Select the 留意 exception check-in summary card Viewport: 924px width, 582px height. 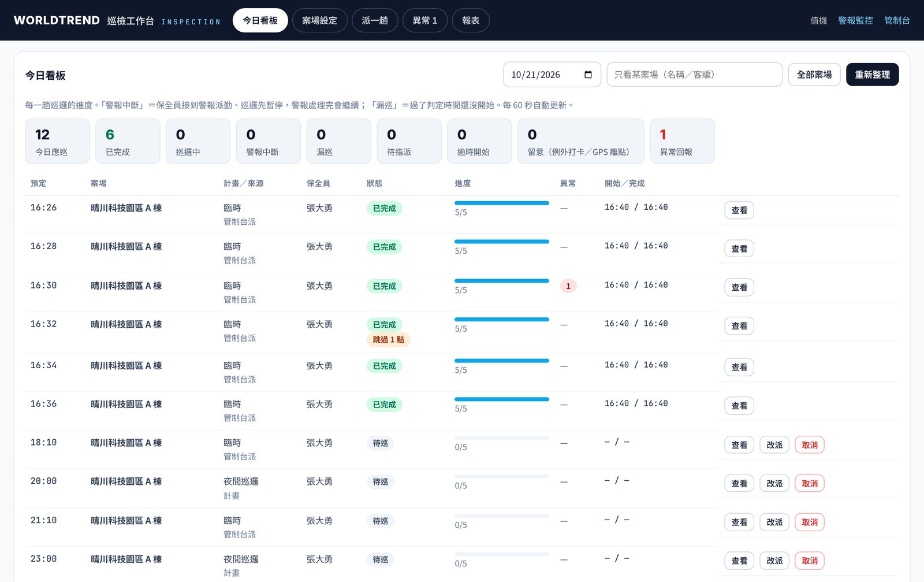point(581,141)
